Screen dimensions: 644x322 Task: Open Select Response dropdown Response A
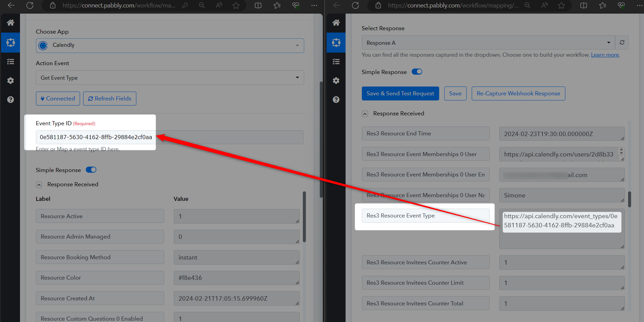pyautogui.click(x=488, y=43)
